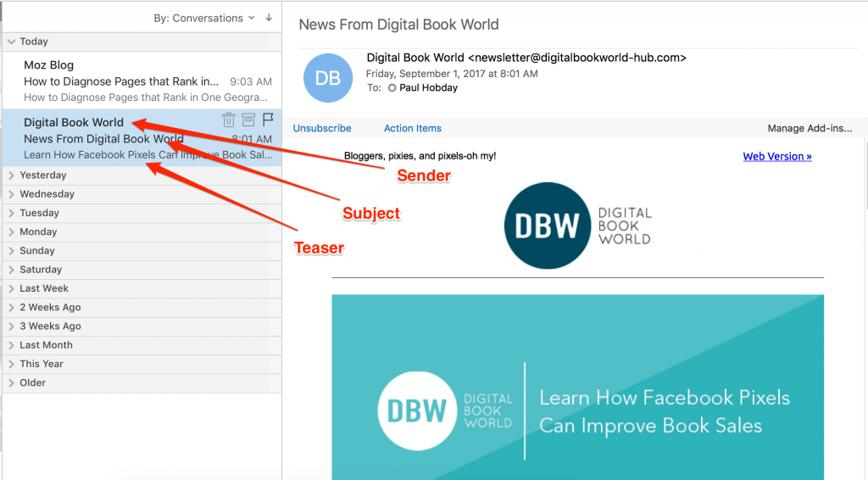Expand the 3 Weeks Ago group
The image size is (868, 480).
point(11,327)
